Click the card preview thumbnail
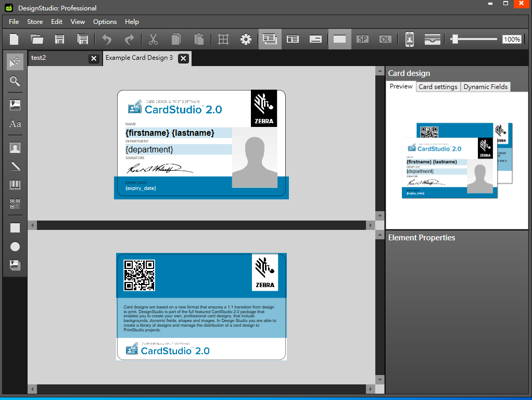 coord(457,161)
